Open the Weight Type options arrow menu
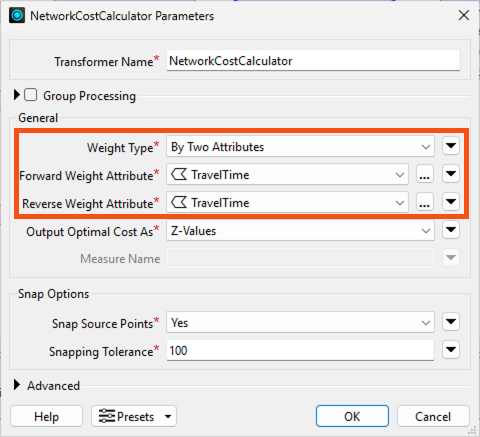Screen dimensions: 480x437 tap(451, 146)
